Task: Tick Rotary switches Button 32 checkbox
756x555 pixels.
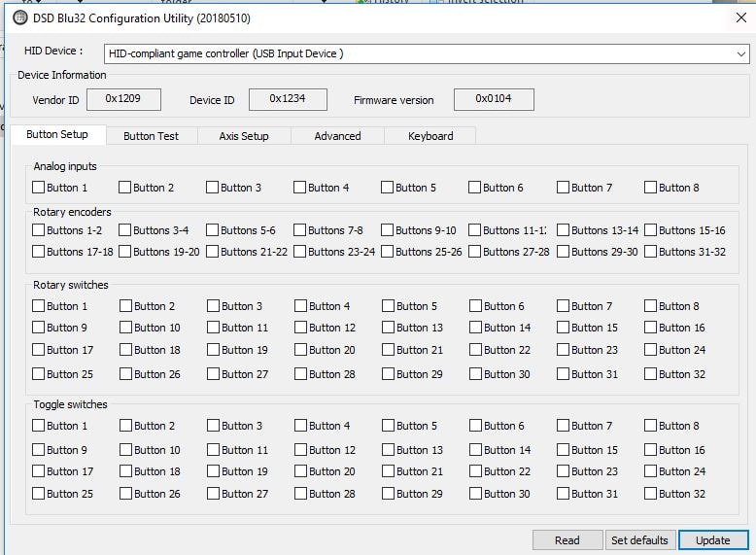Action: (651, 374)
